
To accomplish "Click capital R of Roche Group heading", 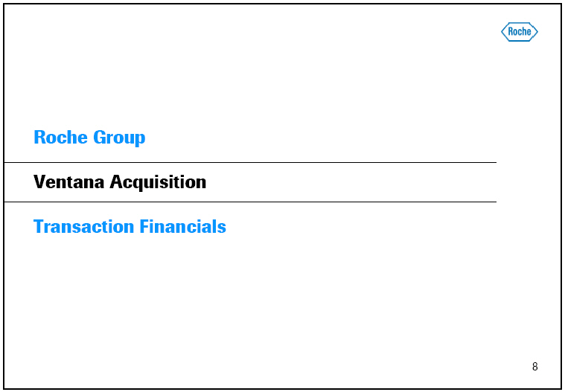I will [x=39, y=138].
